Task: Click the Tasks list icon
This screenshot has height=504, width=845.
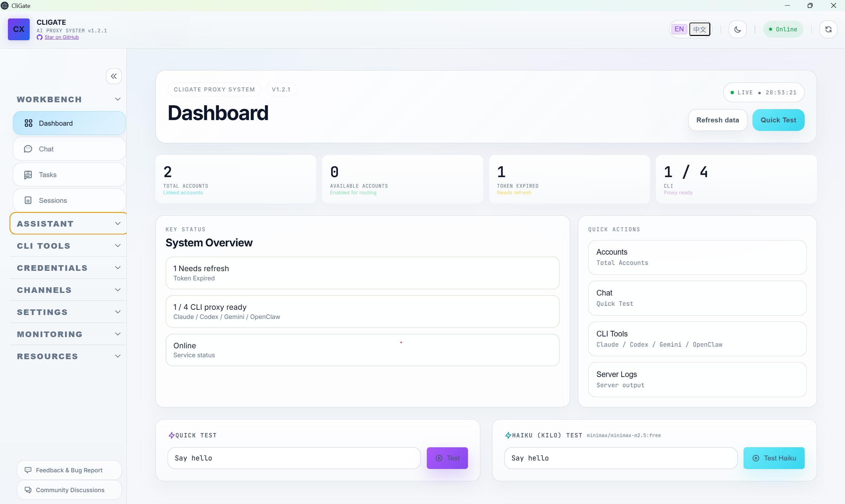Action: click(x=28, y=175)
